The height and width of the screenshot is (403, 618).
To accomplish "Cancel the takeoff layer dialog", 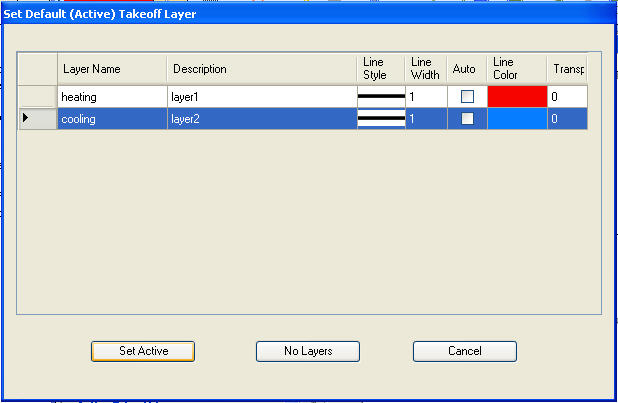I will (464, 351).
